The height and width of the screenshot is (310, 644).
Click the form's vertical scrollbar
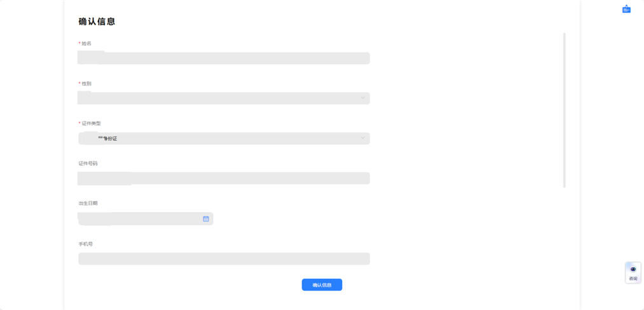[x=565, y=110]
